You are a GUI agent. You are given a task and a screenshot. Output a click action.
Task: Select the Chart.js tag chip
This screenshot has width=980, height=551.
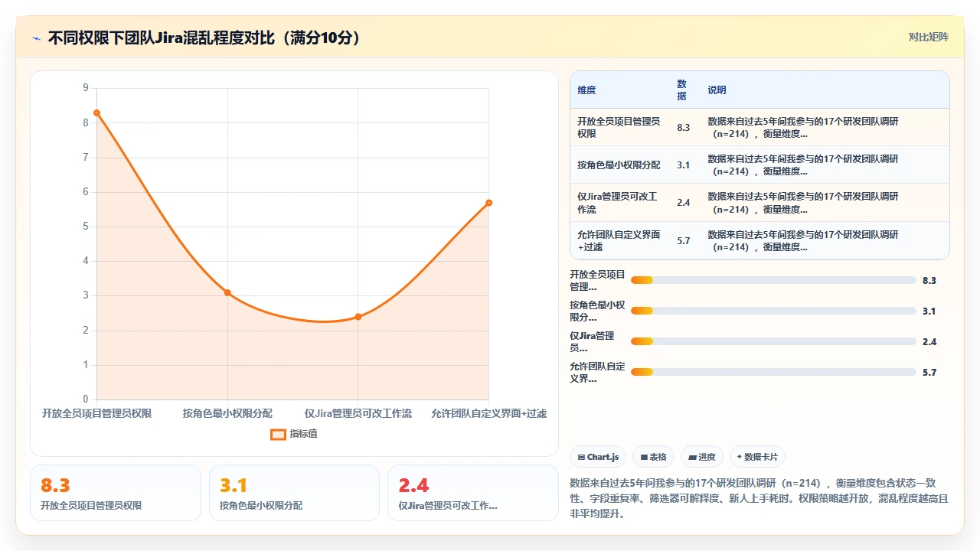(x=598, y=457)
